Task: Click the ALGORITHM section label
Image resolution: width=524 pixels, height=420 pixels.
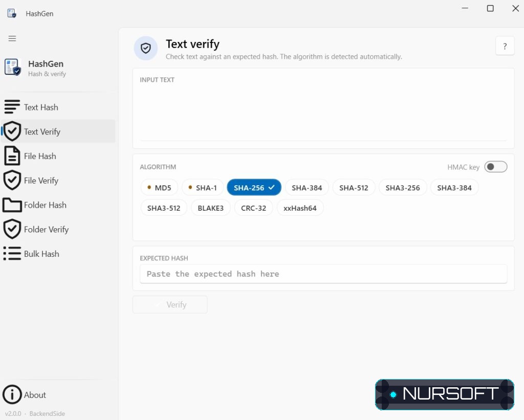Action: pyautogui.click(x=158, y=167)
